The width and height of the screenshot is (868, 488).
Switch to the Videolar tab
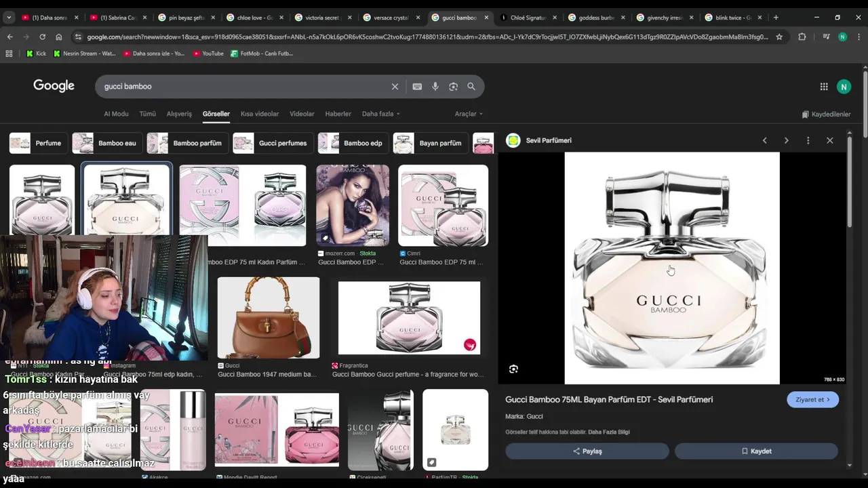[302, 114]
